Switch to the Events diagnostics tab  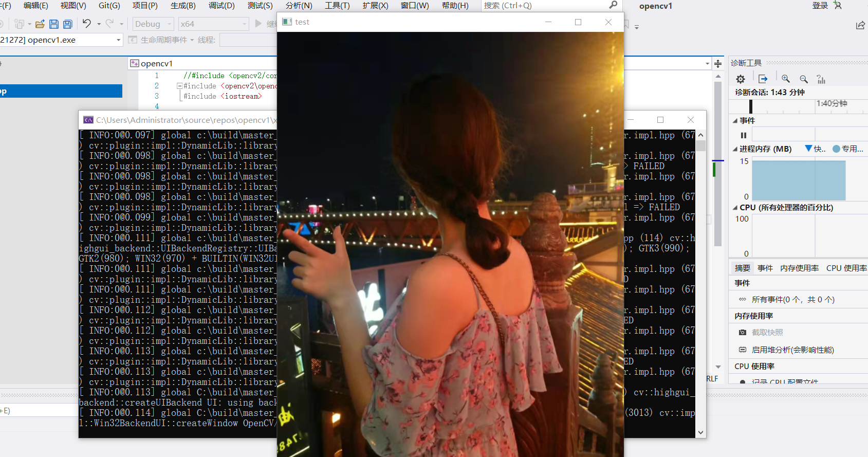pyautogui.click(x=765, y=268)
